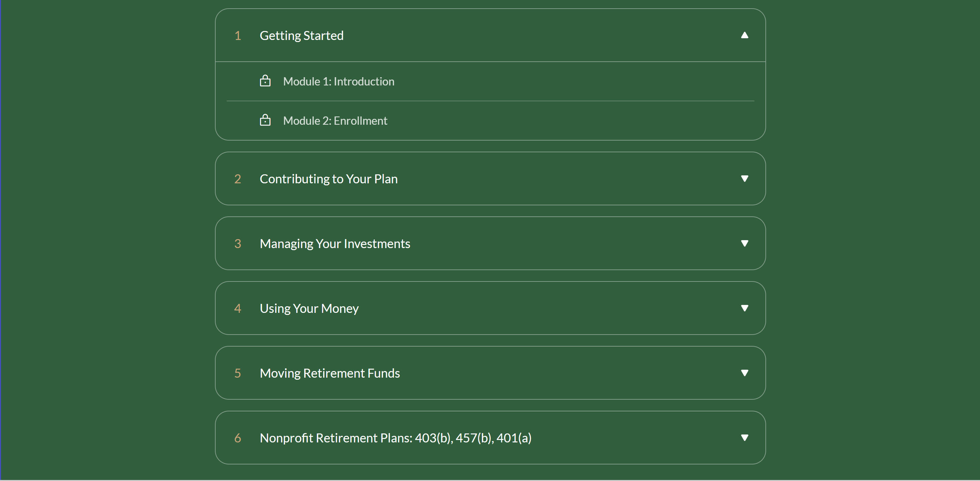Screen dimensions: 980x481
Task: Click lock icon beside Module 2: Enrollment
Action: (x=265, y=120)
